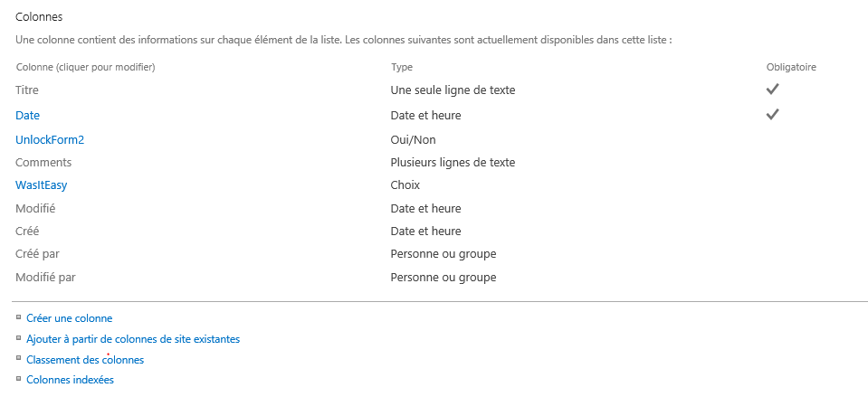Screen dimensions: 868x397
Task: Open "Classement des colonnes" link
Action: (x=85, y=360)
